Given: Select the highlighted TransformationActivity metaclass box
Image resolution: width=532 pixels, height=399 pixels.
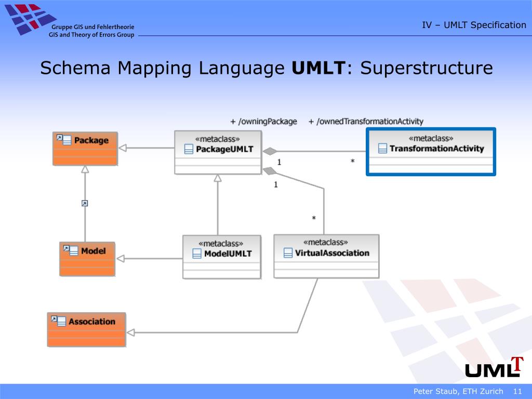Looking at the screenshot, I should point(431,152).
